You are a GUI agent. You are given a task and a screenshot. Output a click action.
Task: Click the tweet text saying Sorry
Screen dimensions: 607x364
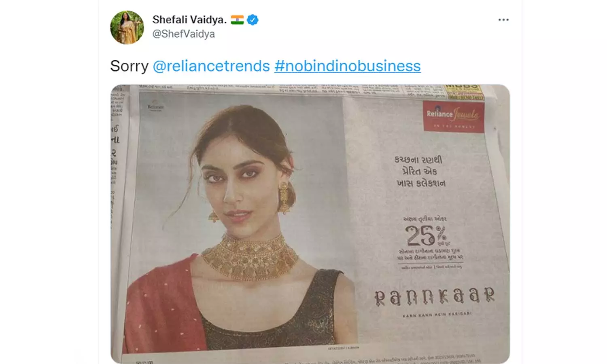click(x=130, y=66)
